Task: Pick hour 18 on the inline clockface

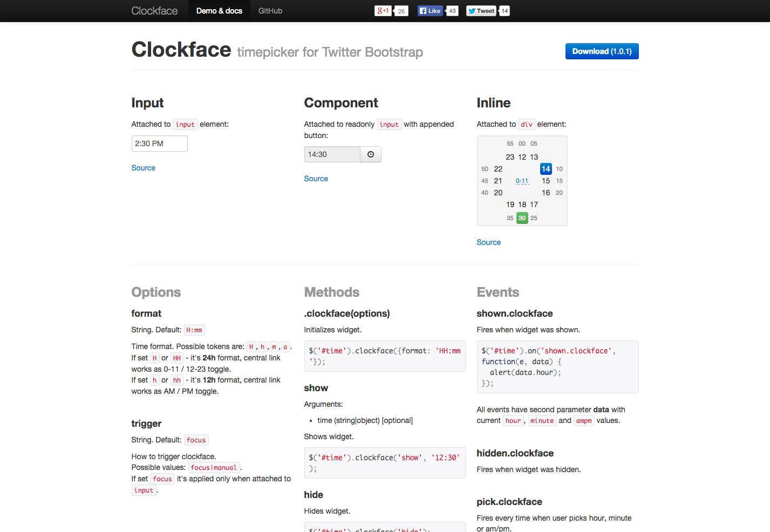Action: [x=522, y=204]
